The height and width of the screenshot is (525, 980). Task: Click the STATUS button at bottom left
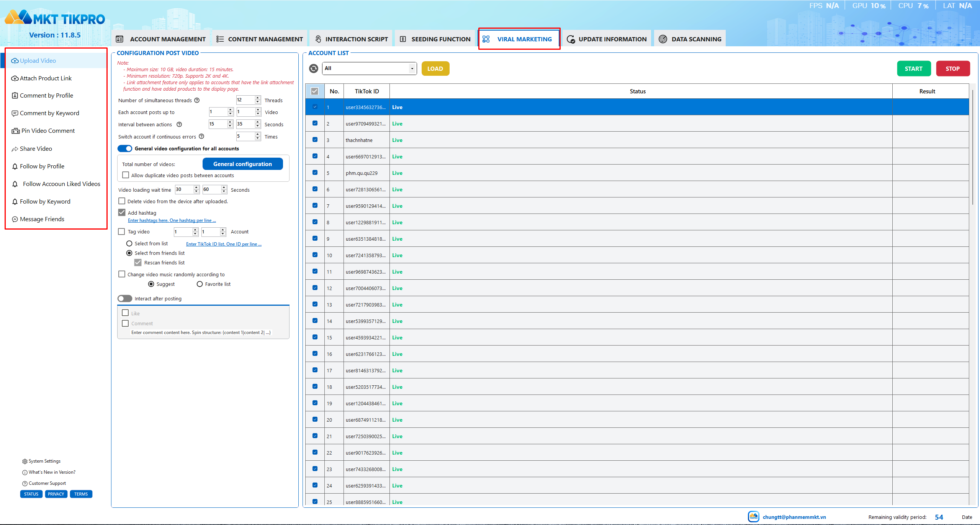point(31,494)
